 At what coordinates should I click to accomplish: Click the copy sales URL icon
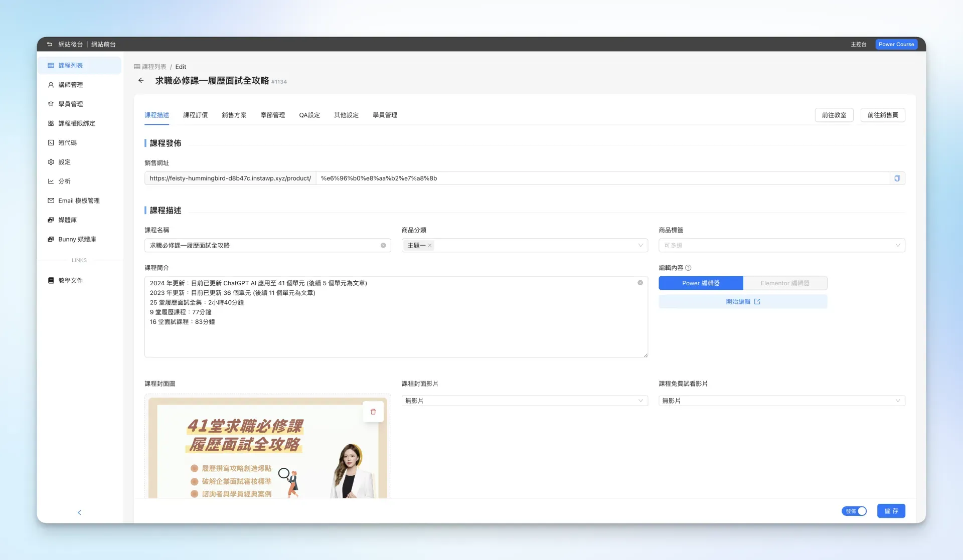[897, 178]
